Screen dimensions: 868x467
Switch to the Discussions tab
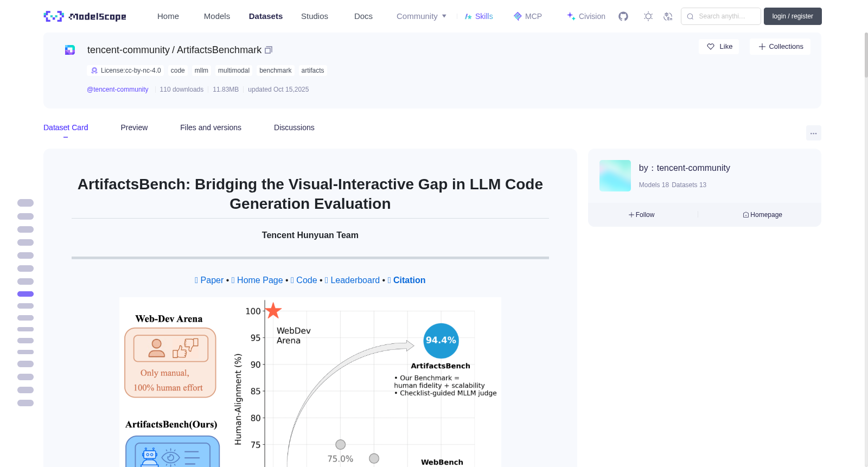[294, 127]
